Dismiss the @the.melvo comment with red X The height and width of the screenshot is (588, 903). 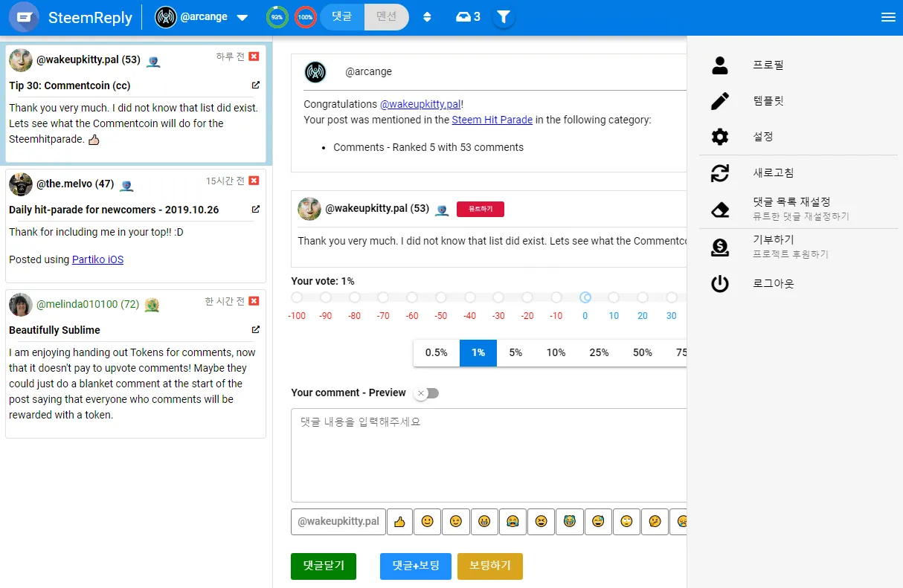(254, 181)
